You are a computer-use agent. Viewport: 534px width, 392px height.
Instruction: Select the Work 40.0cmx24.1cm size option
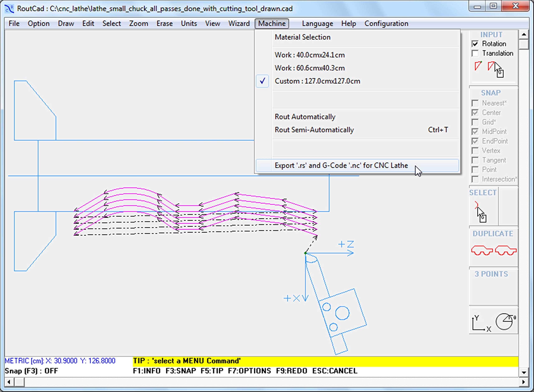click(x=310, y=55)
